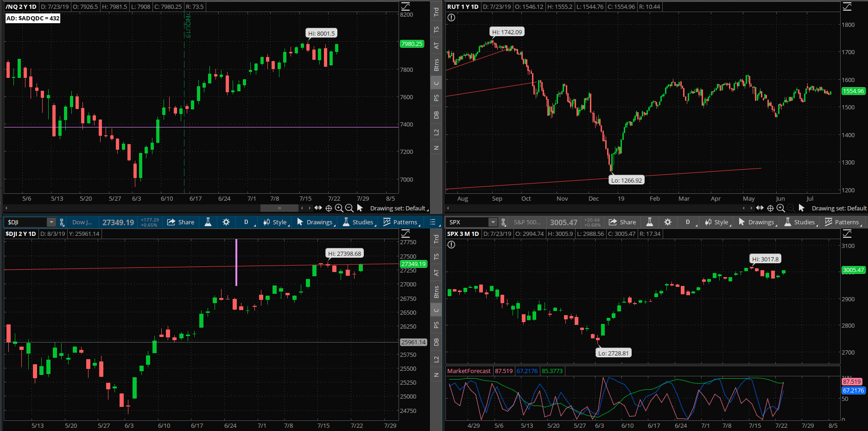Select the crosshair tool under the RUT chart
Screen dimensions: 868x431
770,208
